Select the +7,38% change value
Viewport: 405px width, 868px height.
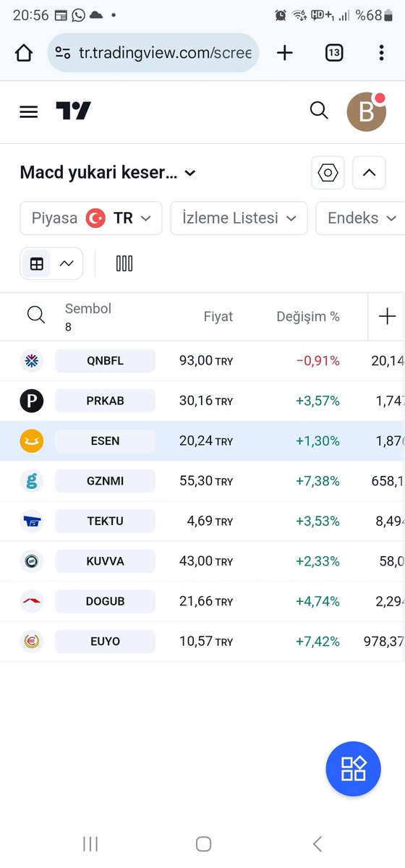tap(317, 480)
